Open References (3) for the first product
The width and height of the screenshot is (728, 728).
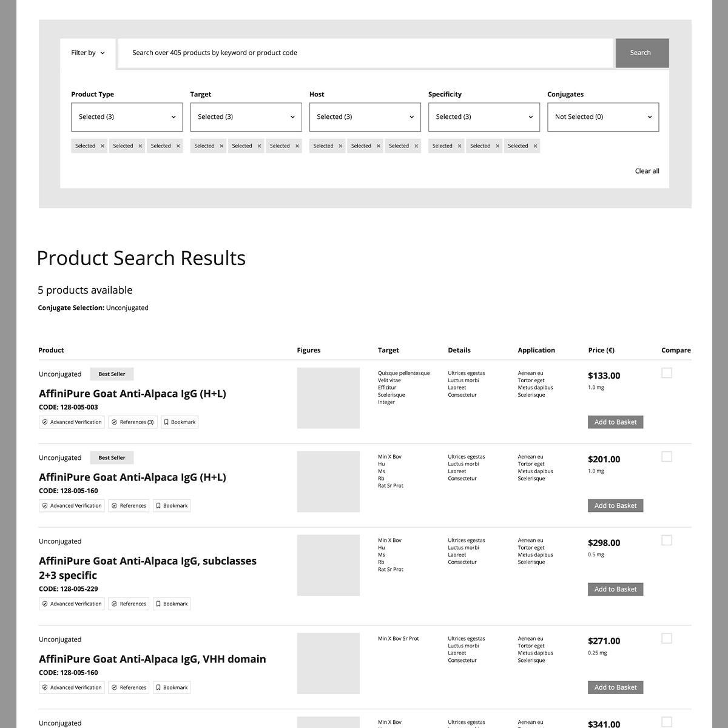coord(133,422)
